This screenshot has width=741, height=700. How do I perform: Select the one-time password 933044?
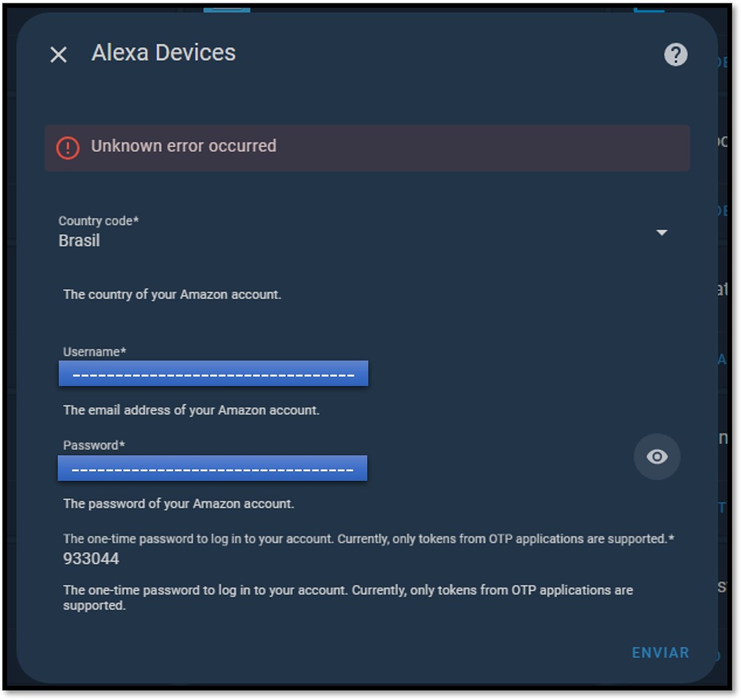pos(89,559)
